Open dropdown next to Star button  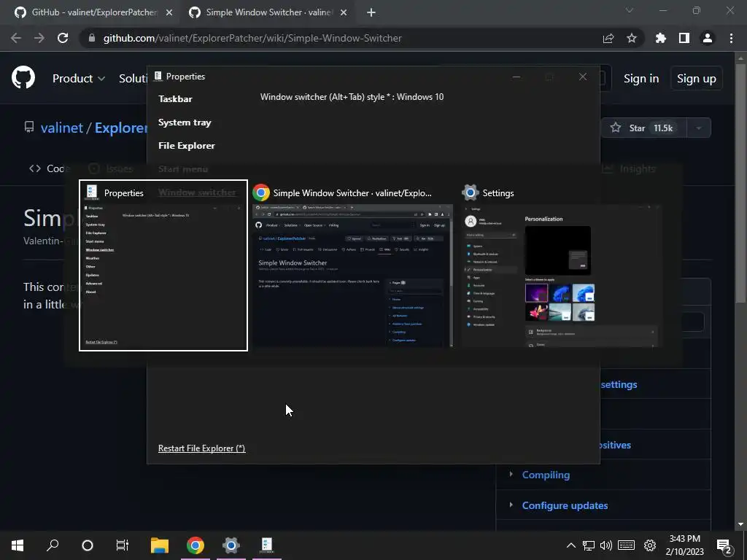pyautogui.click(x=699, y=128)
